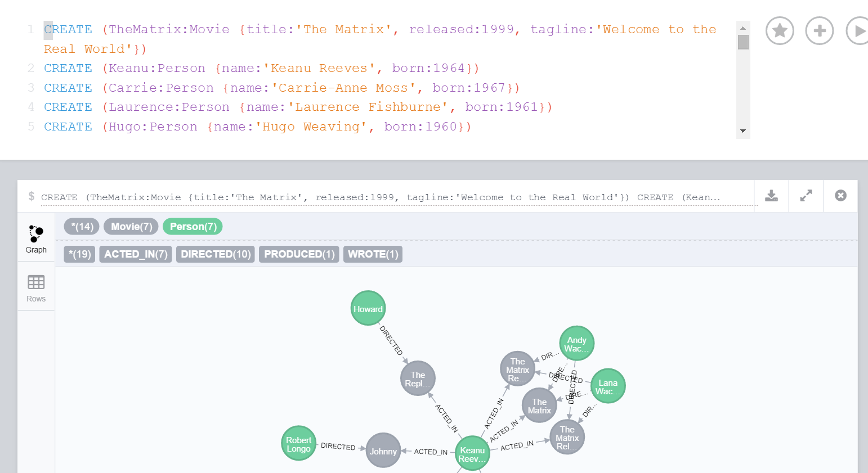The width and height of the screenshot is (868, 473).
Task: Select the Movie(7) label filter
Action: tap(131, 226)
